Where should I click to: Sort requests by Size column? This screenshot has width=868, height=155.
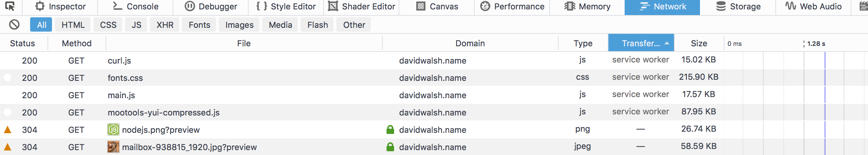699,43
